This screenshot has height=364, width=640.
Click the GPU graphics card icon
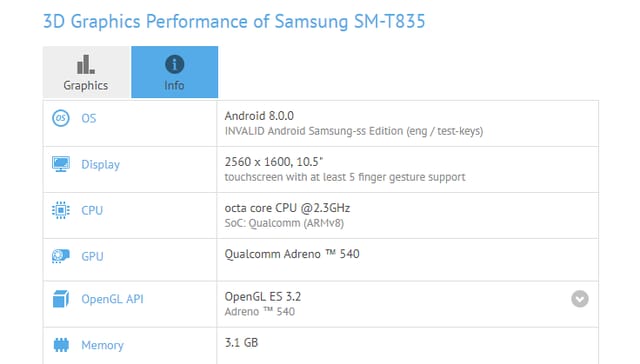click(x=60, y=256)
